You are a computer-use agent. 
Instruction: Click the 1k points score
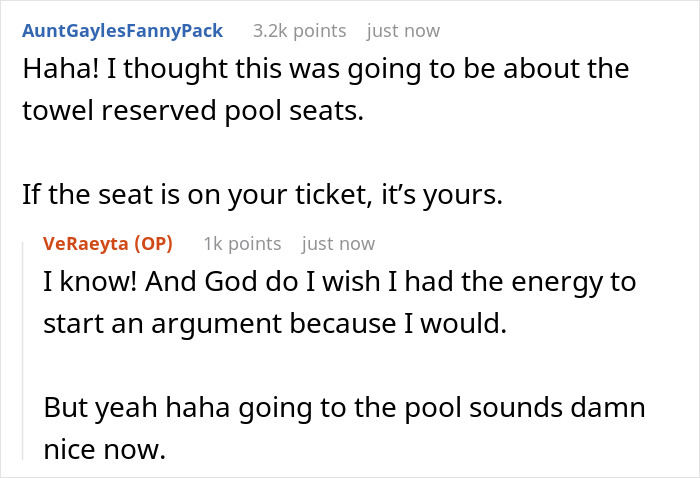[242, 244]
